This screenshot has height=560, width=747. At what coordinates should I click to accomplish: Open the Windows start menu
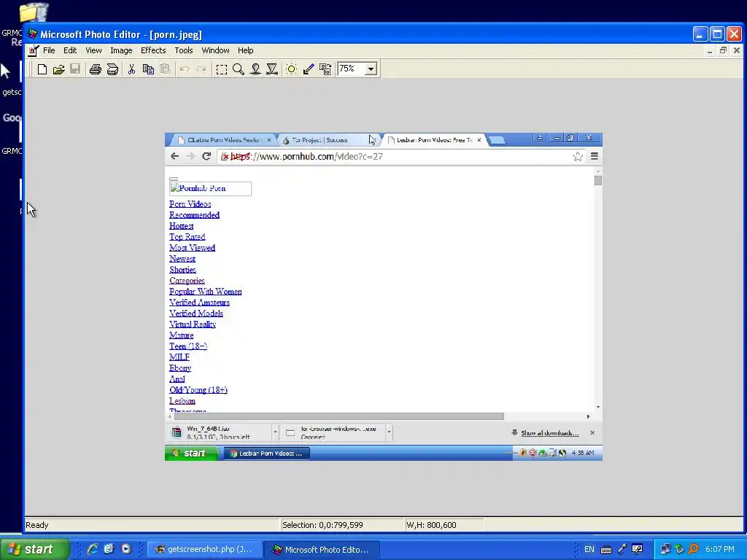(34, 549)
